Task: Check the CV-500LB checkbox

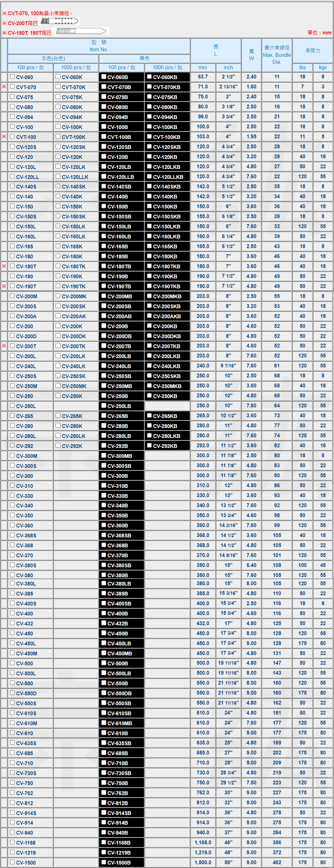Action: point(104,673)
